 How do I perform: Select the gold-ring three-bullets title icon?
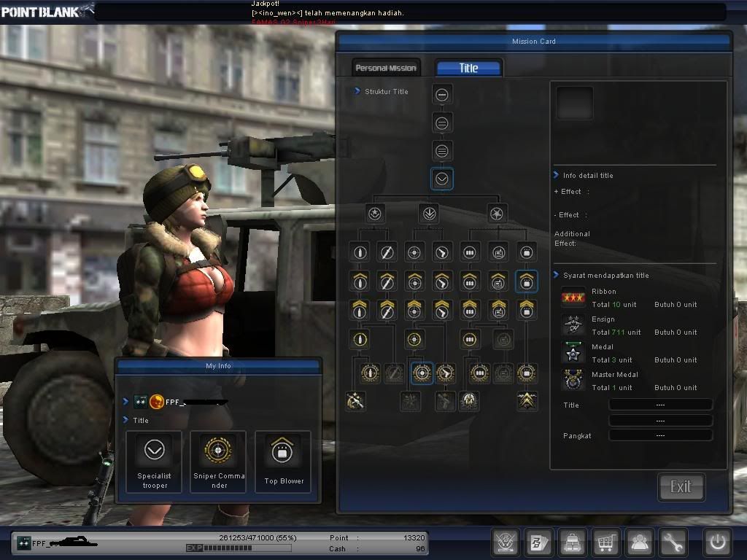pos(470,340)
